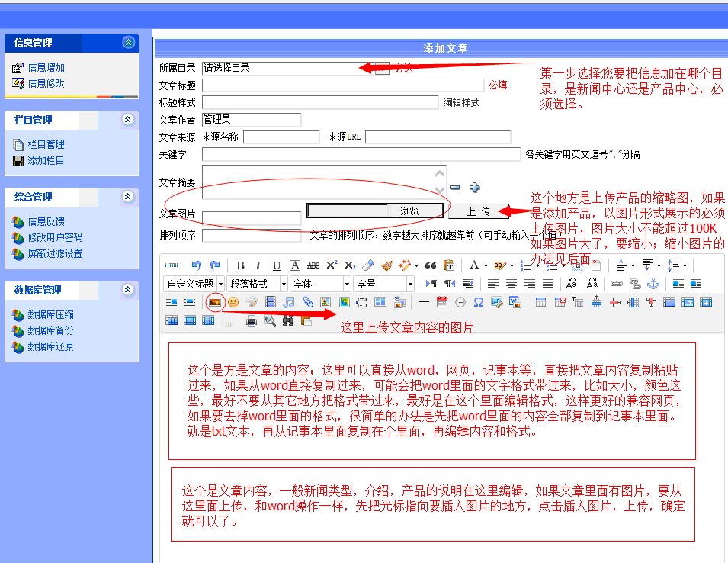Click the insert image icon in editor toolbar

[215, 302]
